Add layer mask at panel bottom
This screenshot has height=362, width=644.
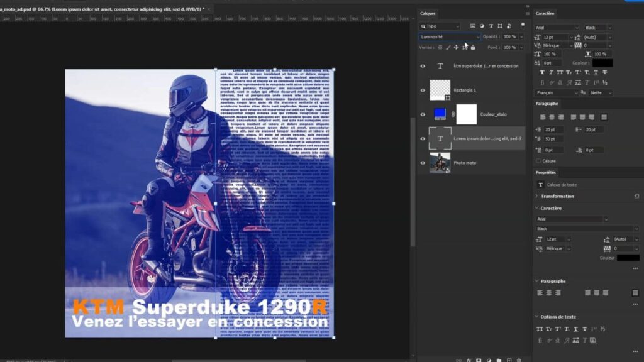(x=479, y=360)
